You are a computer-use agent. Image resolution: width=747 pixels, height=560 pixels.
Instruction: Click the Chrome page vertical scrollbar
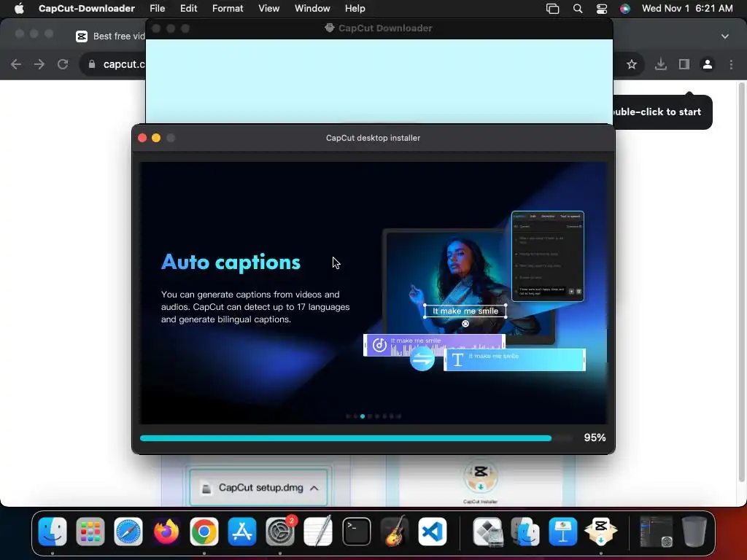click(x=741, y=281)
